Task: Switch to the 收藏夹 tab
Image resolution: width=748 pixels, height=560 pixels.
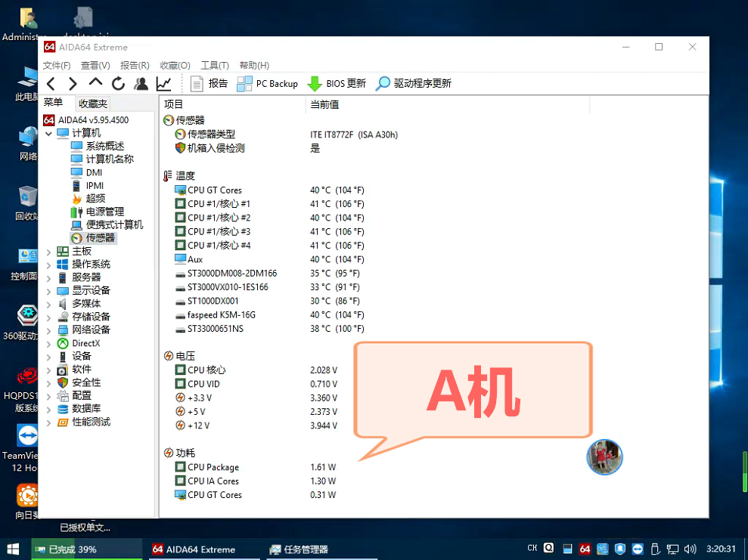Action: [93, 104]
